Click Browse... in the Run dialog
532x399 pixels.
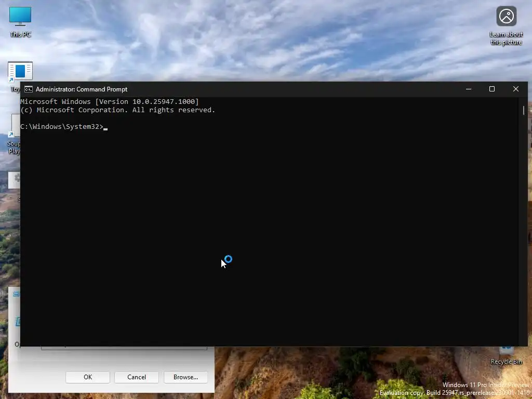pyautogui.click(x=185, y=377)
